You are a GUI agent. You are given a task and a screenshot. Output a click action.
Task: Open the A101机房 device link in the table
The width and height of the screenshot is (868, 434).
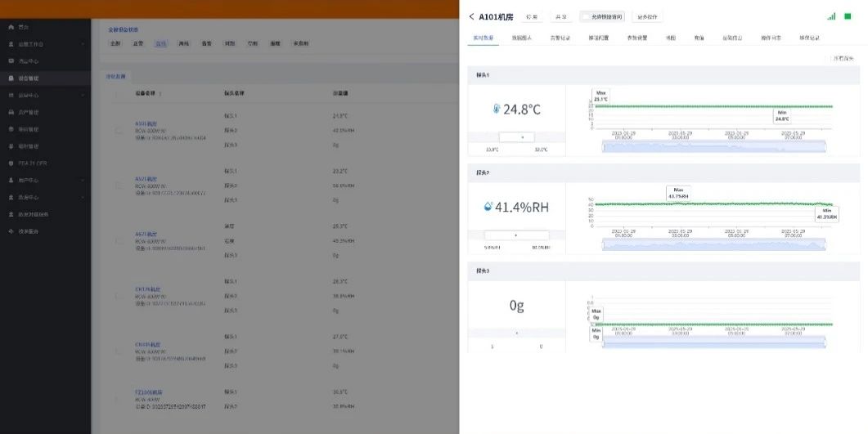pos(145,124)
